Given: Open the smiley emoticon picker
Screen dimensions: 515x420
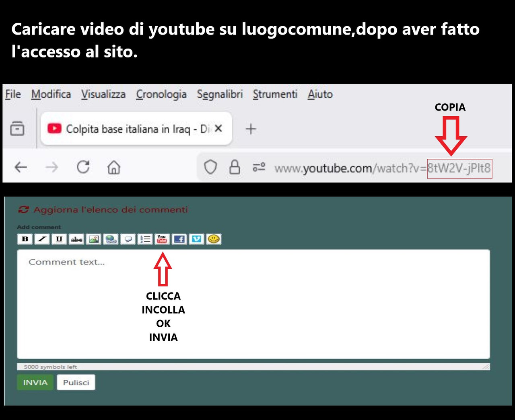Looking at the screenshot, I should click(x=214, y=239).
